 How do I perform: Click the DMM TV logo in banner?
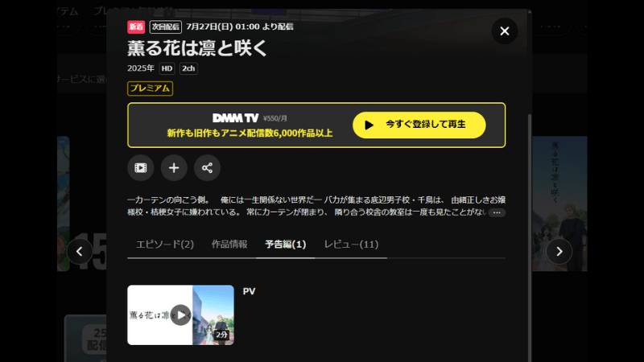[x=235, y=118]
